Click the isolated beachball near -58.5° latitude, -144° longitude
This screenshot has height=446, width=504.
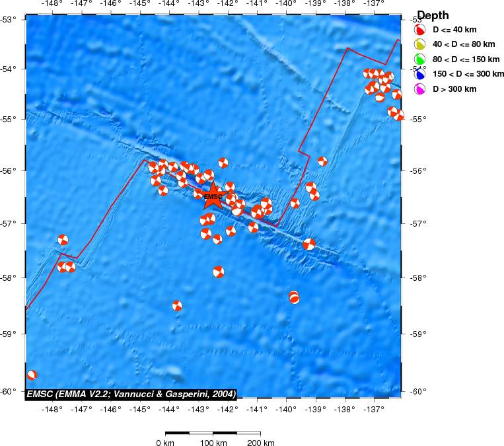177,305
